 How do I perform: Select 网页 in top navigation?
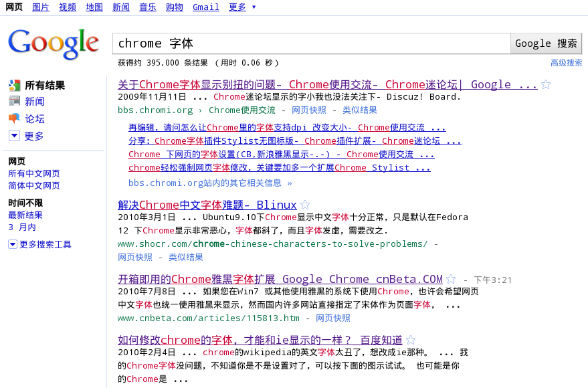pyautogui.click(x=14, y=7)
